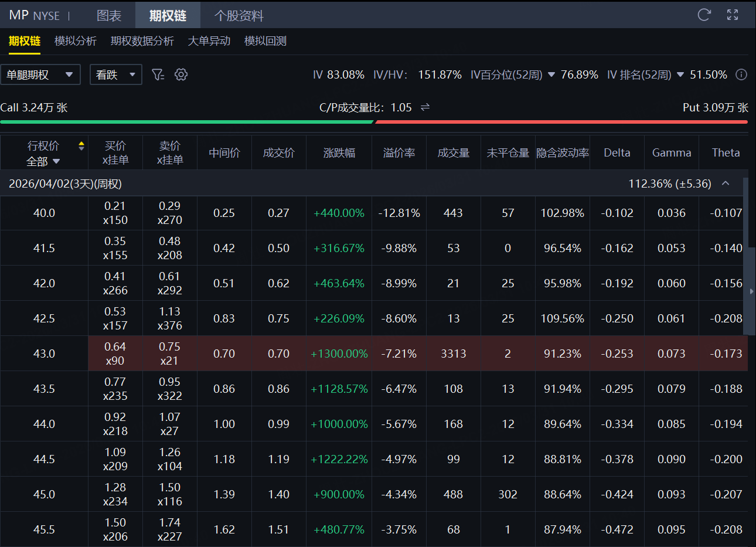This screenshot has width=756, height=547.
Task: Open the options filter funnel icon
Action: pyautogui.click(x=158, y=74)
